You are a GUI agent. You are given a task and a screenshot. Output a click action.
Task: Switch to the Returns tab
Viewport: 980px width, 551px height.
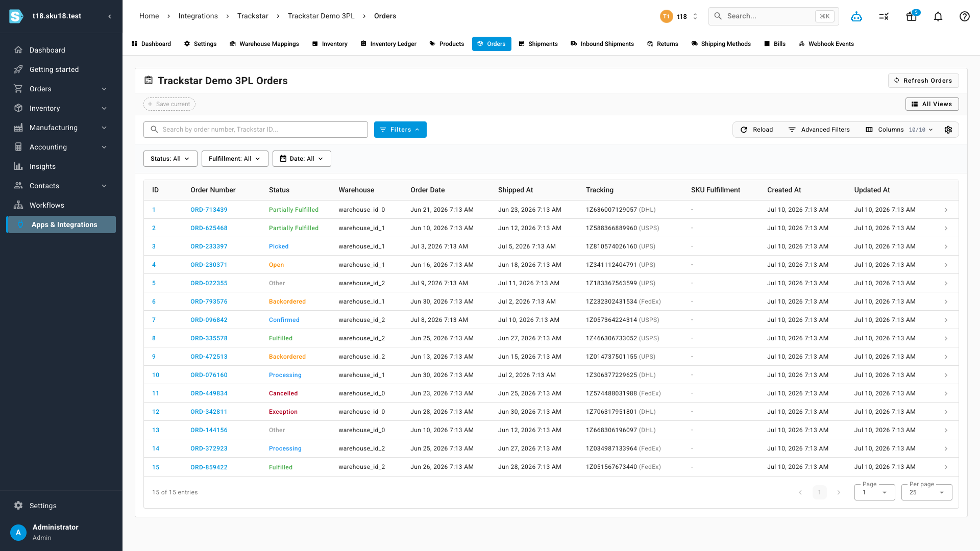(663, 44)
